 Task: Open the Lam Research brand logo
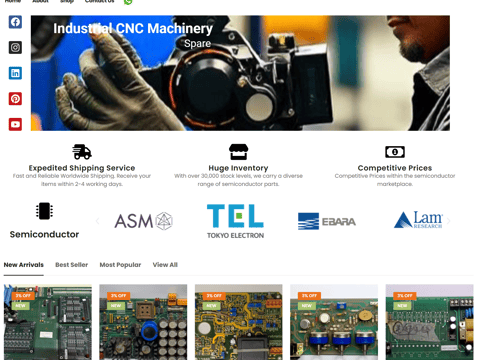pyautogui.click(x=418, y=220)
